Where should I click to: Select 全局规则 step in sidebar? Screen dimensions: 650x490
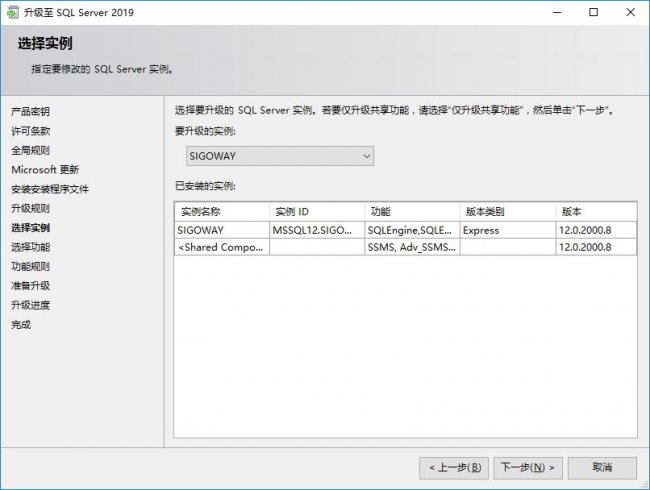[30, 150]
